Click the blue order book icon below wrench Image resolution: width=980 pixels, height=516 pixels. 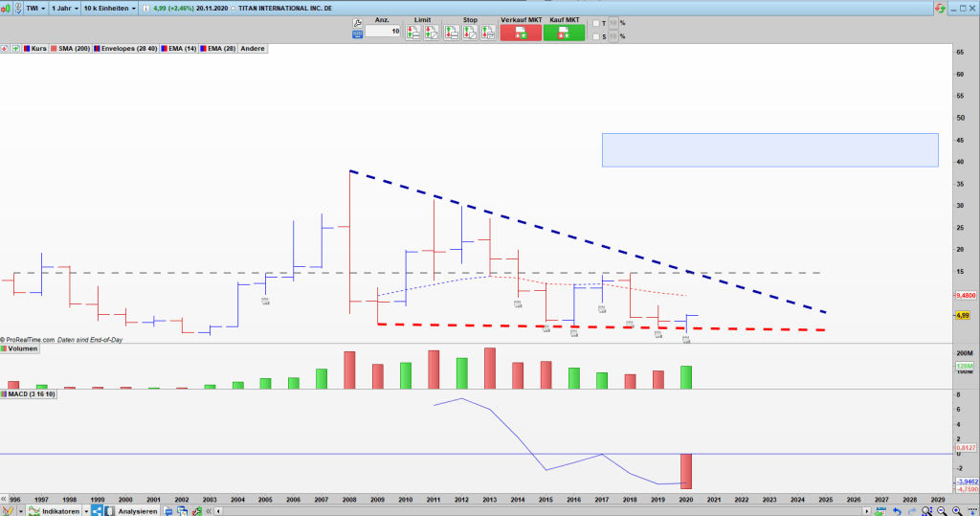point(358,34)
